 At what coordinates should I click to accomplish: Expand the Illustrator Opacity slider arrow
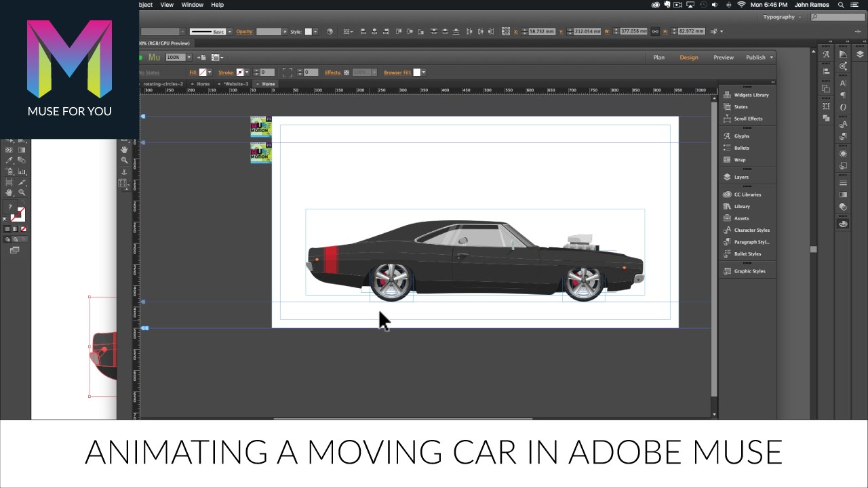(x=283, y=31)
